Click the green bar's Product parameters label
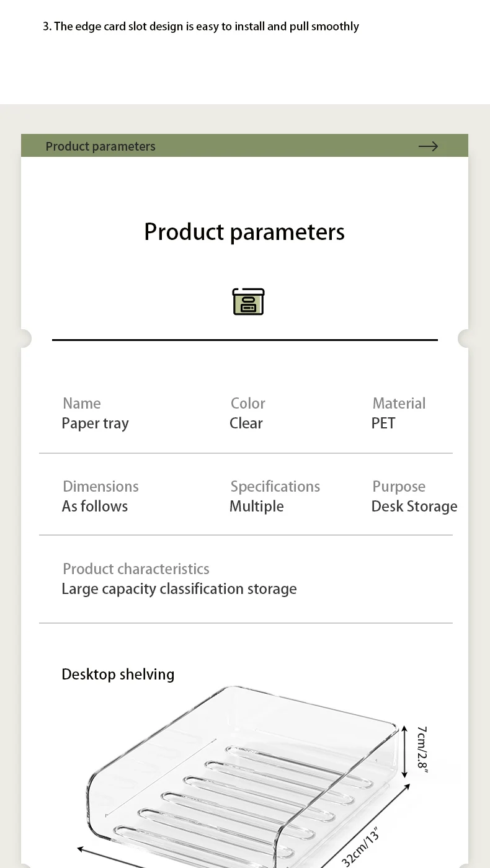 pos(100,146)
